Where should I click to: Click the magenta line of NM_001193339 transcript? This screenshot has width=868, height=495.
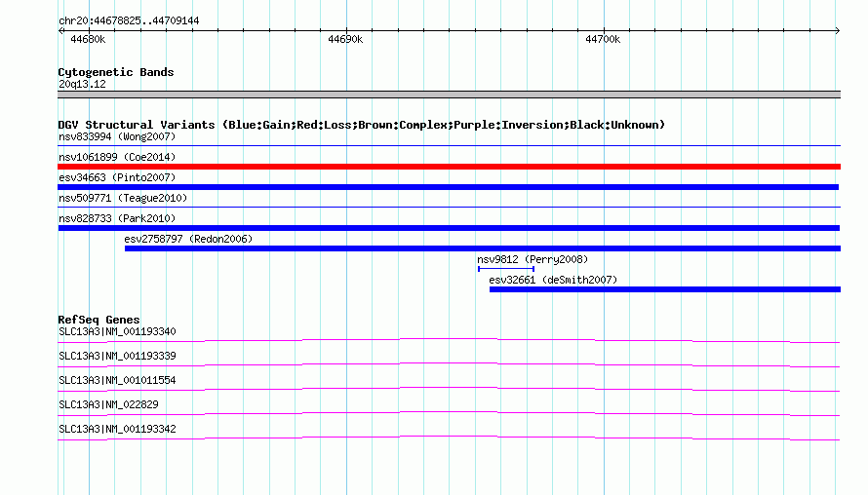pyautogui.click(x=449, y=365)
